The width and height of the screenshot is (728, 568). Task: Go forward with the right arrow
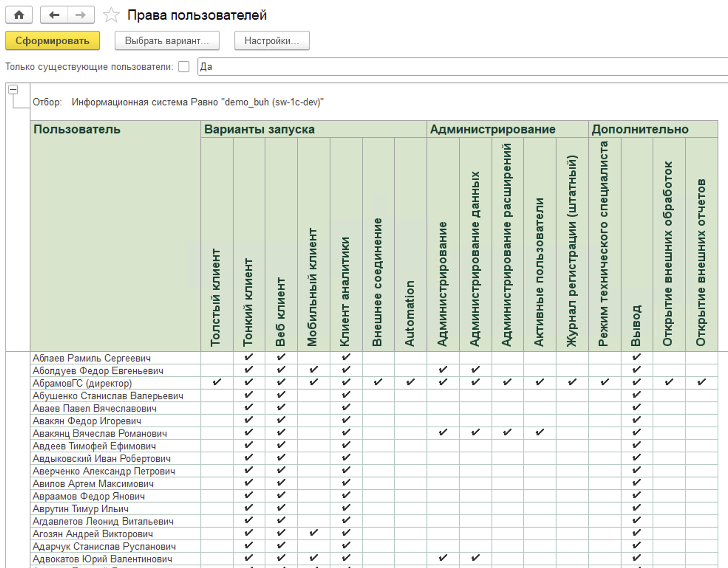[81, 15]
